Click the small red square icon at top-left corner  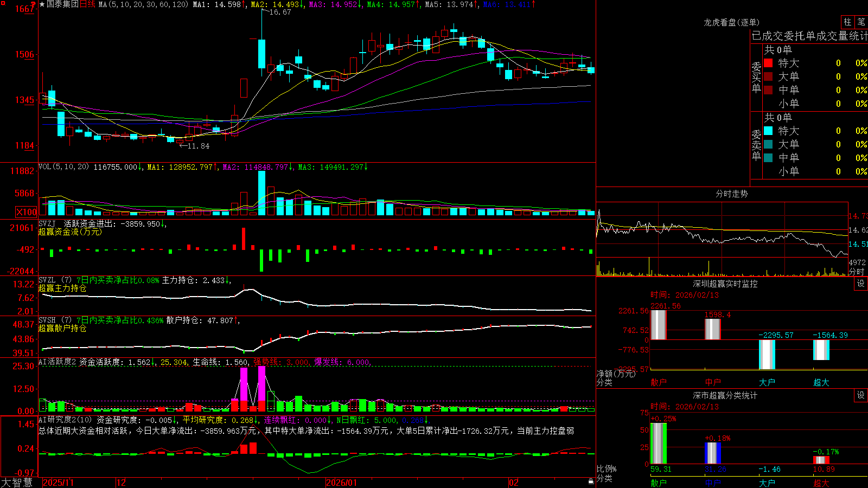pos(3,4)
